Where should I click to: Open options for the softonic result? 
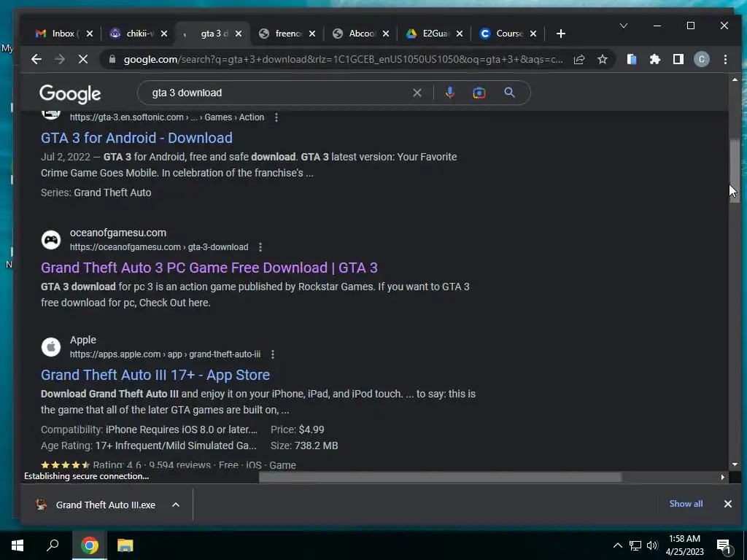click(x=276, y=117)
